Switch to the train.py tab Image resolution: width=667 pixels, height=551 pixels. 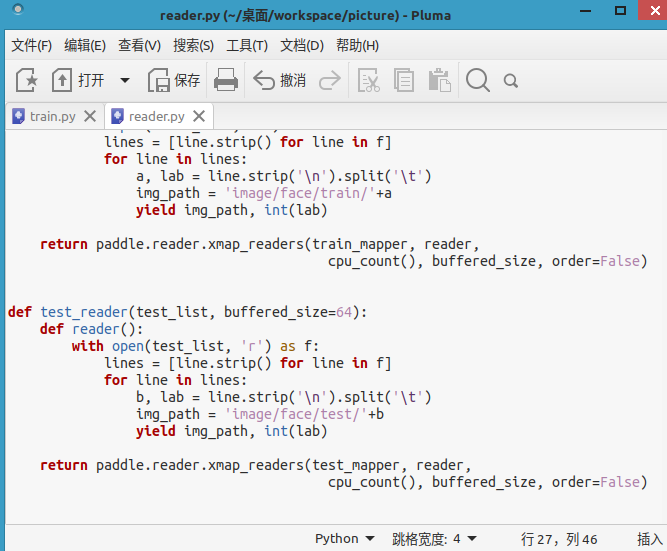(x=53, y=116)
